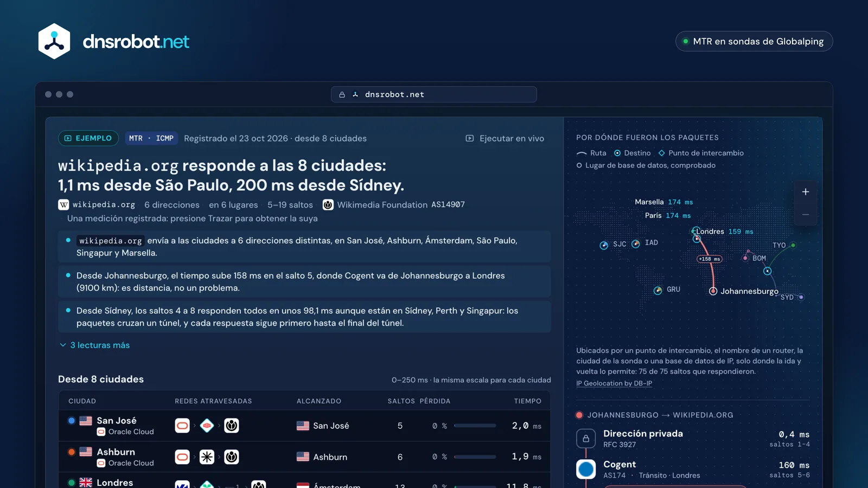Click the TYO green marker on map
This screenshot has width=868, height=488.
point(793,245)
